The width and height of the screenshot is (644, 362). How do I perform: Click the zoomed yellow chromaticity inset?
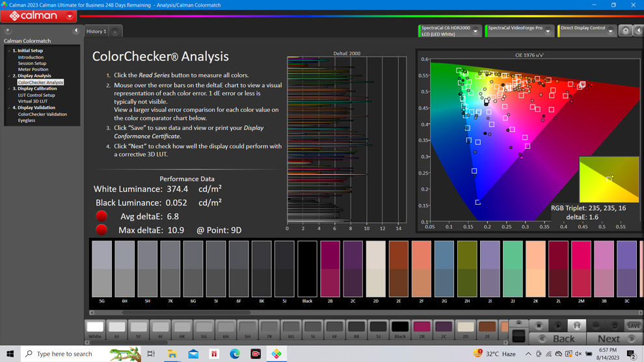coord(609,179)
